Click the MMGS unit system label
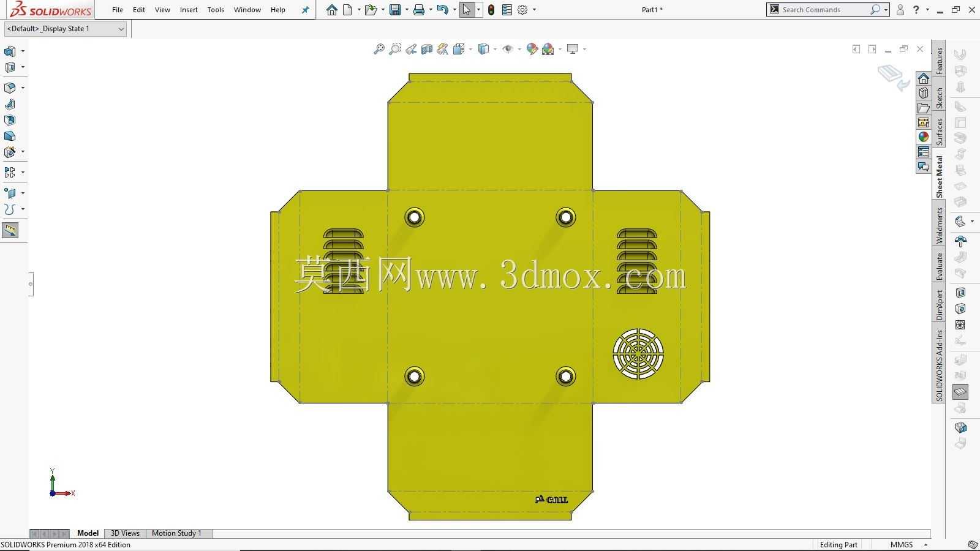The height and width of the screenshot is (551, 980). [902, 545]
